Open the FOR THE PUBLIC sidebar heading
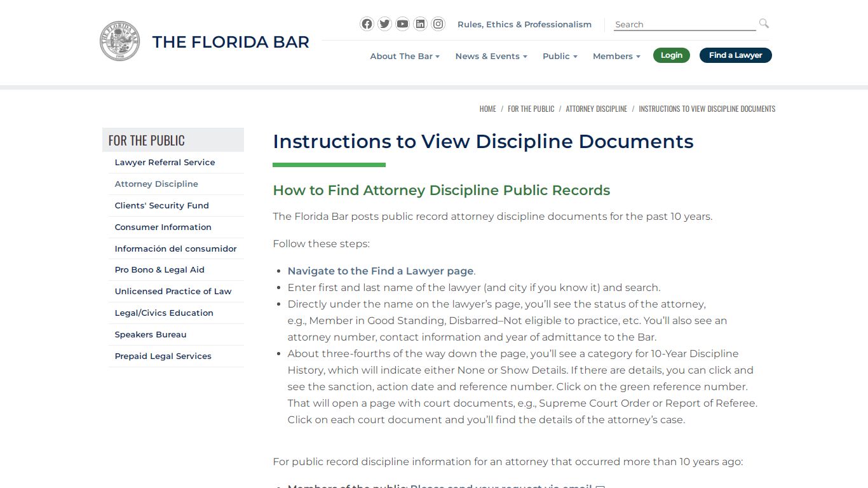Screen dimensions: 868x488 pos(173,140)
